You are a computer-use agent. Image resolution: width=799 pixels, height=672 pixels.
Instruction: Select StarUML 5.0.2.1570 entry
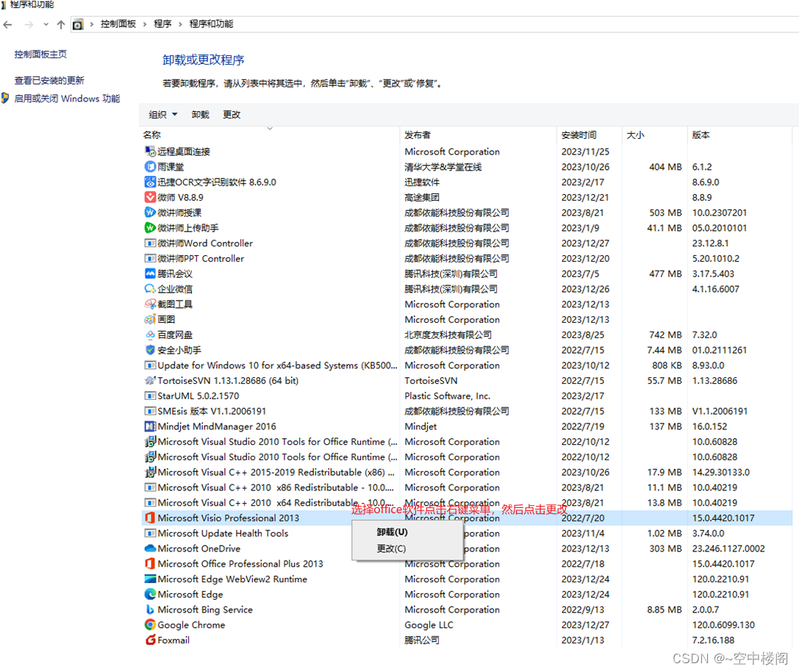coord(198,396)
